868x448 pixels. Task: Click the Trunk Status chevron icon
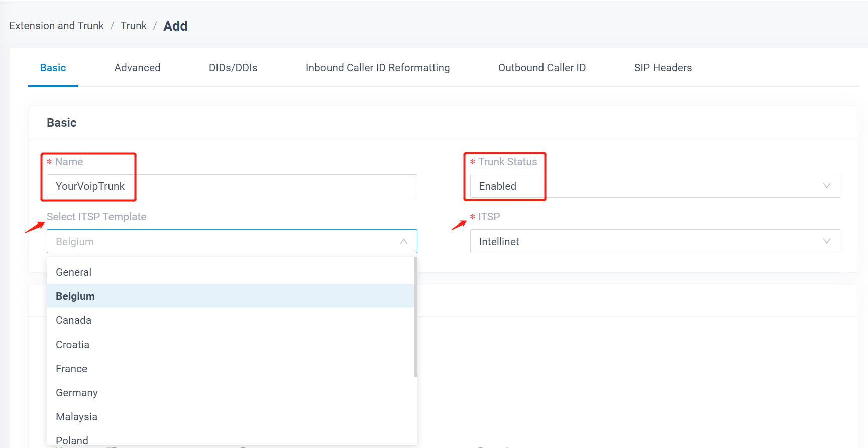pos(826,186)
